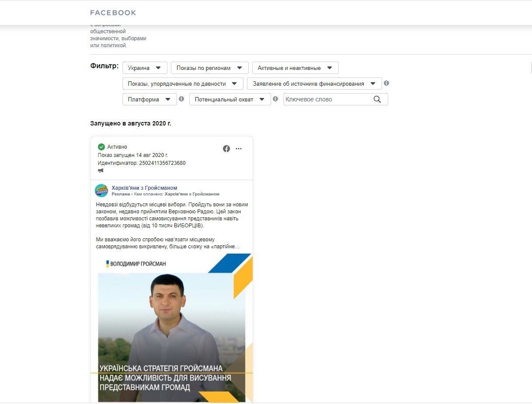The width and height of the screenshot is (532, 404).
Task: Open Активные и неактивные status dropdown
Action: 295,68
